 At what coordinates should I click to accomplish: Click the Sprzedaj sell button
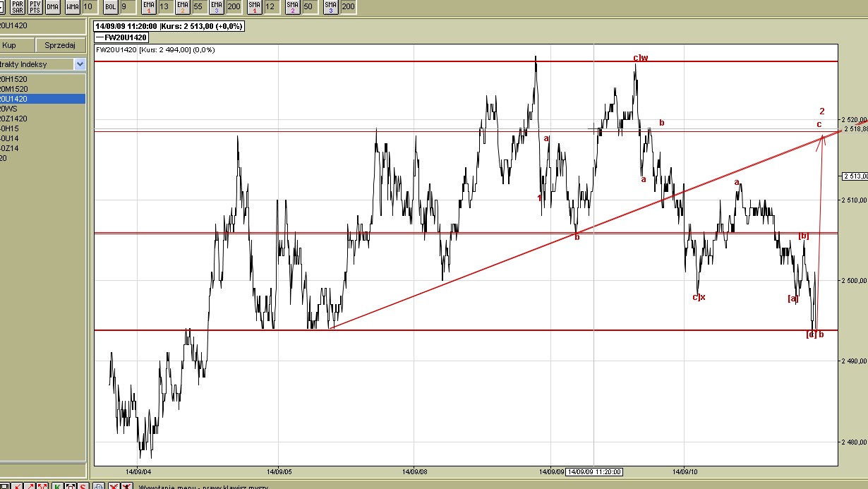tap(60, 45)
